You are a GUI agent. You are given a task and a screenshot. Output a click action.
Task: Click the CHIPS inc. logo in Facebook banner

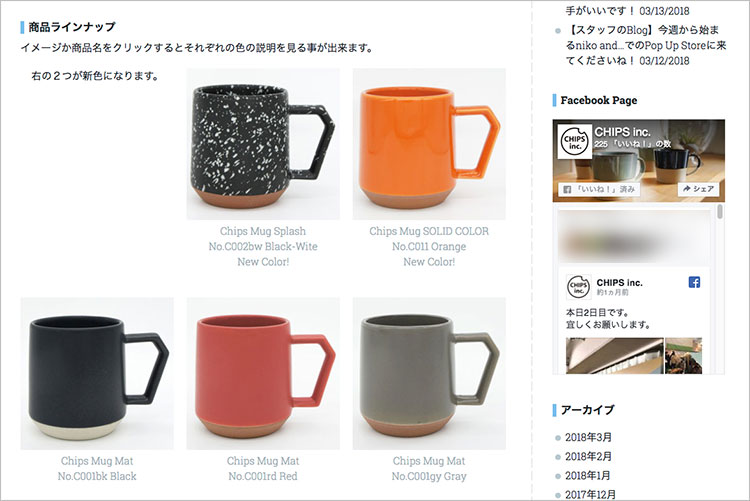coord(576,142)
